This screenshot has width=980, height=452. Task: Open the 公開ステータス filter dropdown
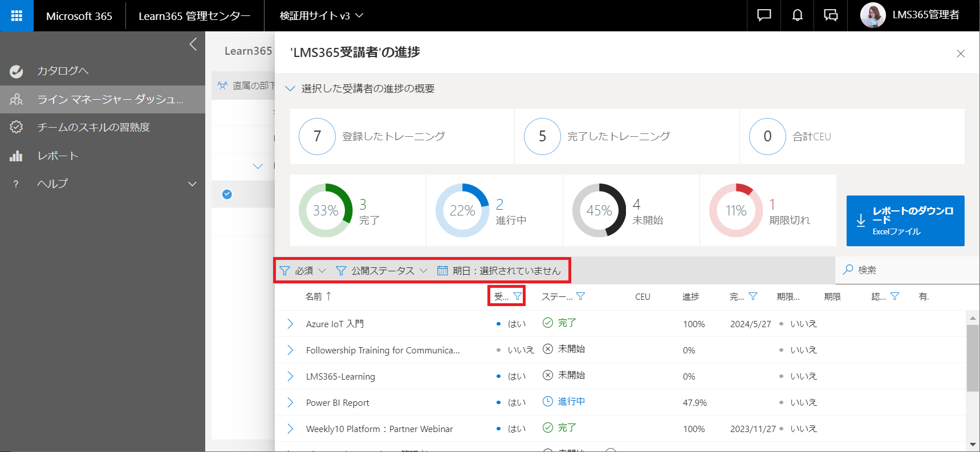coord(381,271)
